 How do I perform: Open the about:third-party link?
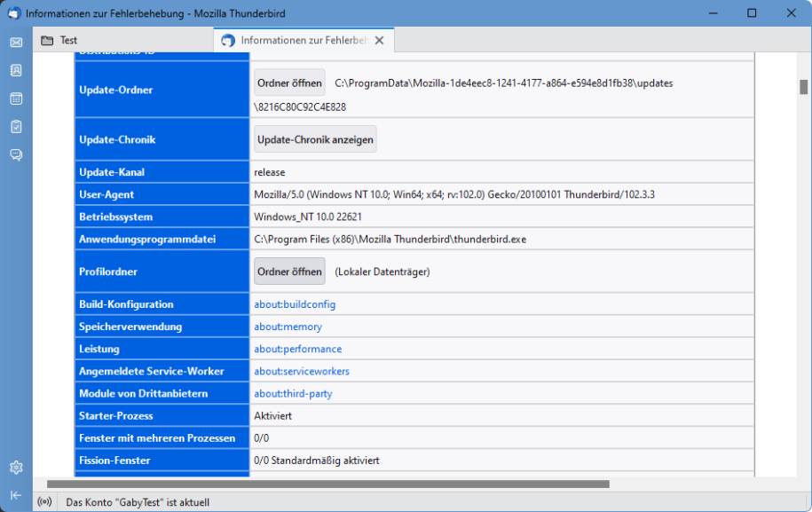(291, 392)
